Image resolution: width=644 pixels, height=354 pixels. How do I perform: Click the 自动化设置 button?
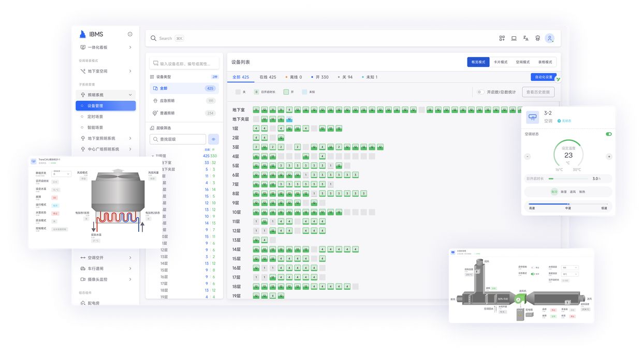tap(543, 77)
